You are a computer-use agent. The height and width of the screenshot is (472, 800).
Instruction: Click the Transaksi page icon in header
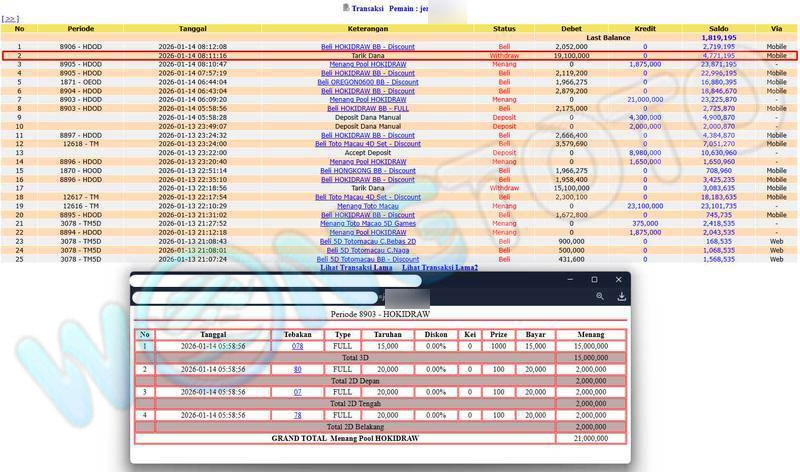pyautogui.click(x=346, y=7)
